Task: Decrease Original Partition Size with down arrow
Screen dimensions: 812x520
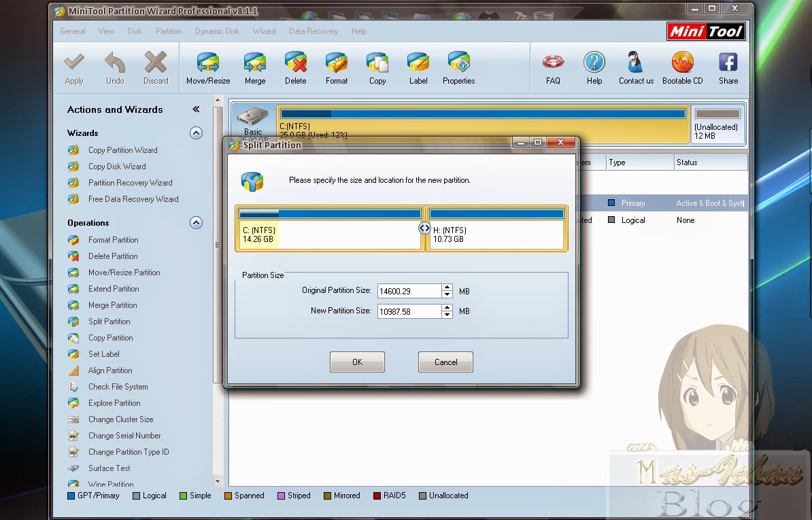Action: click(447, 294)
